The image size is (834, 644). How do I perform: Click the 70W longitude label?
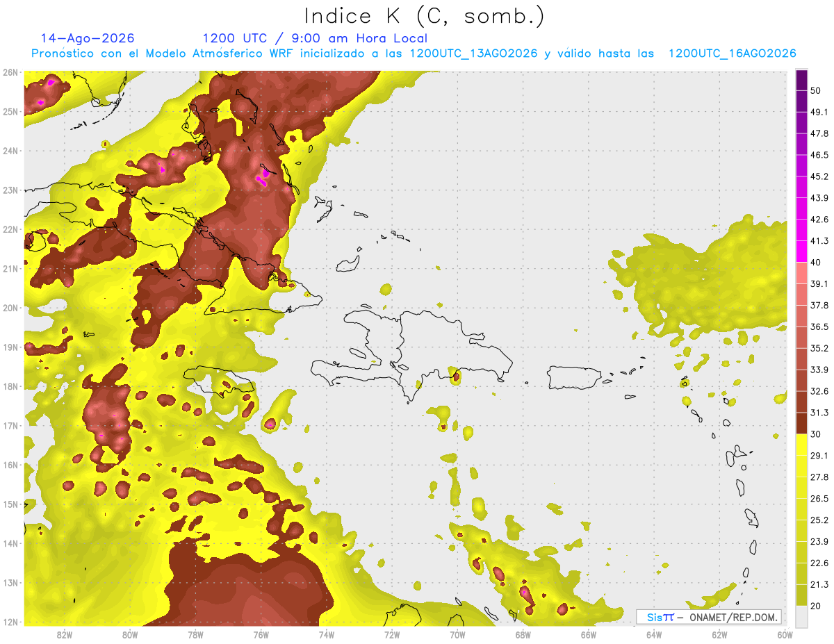point(457,634)
